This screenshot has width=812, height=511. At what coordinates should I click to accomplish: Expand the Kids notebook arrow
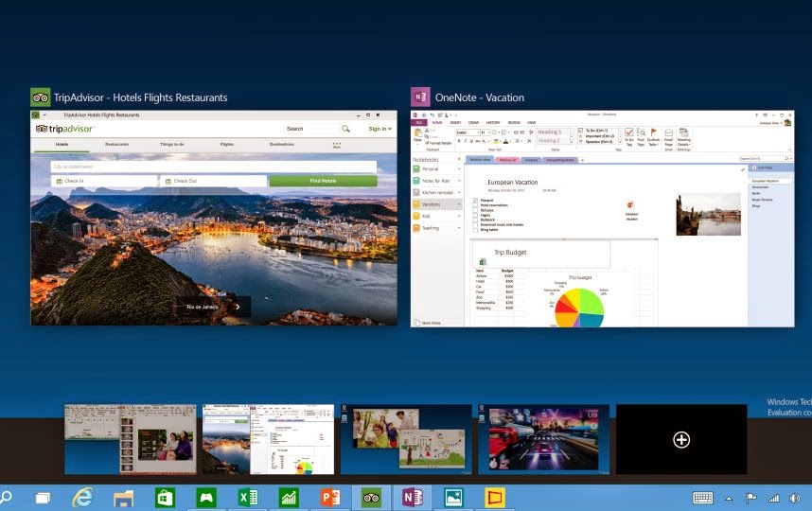[459, 216]
